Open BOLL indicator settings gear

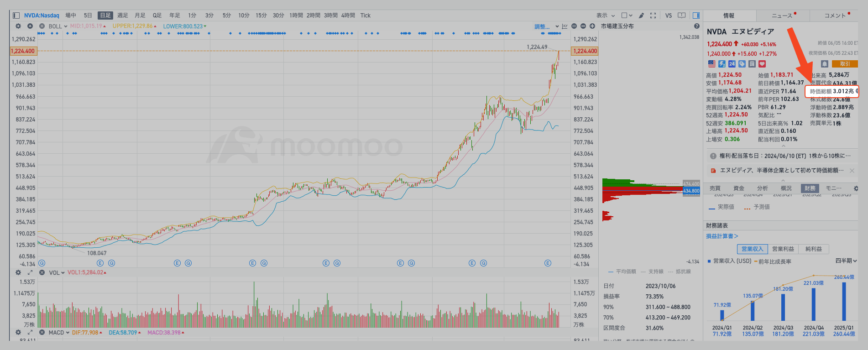pyautogui.click(x=18, y=26)
